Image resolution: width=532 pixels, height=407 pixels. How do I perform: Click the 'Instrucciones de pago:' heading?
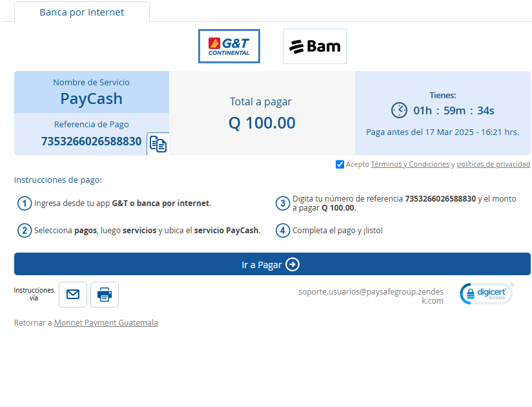(x=58, y=180)
